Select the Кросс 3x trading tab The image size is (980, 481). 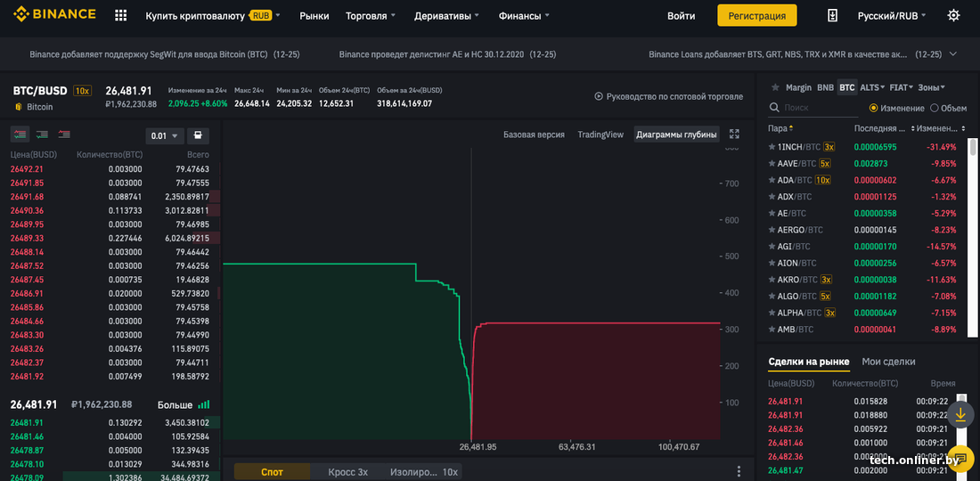[348, 471]
